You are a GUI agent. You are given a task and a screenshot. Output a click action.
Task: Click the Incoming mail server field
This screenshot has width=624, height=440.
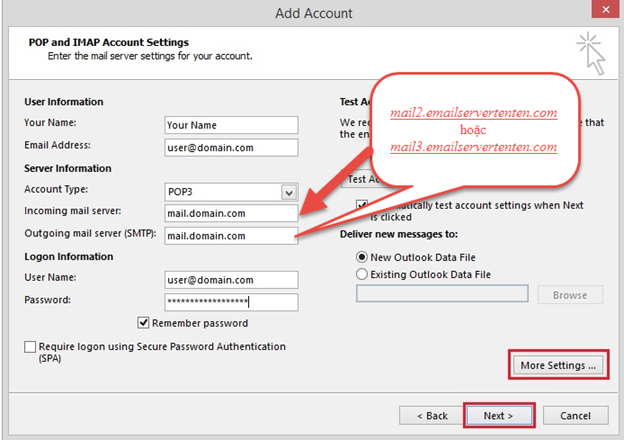(x=231, y=213)
